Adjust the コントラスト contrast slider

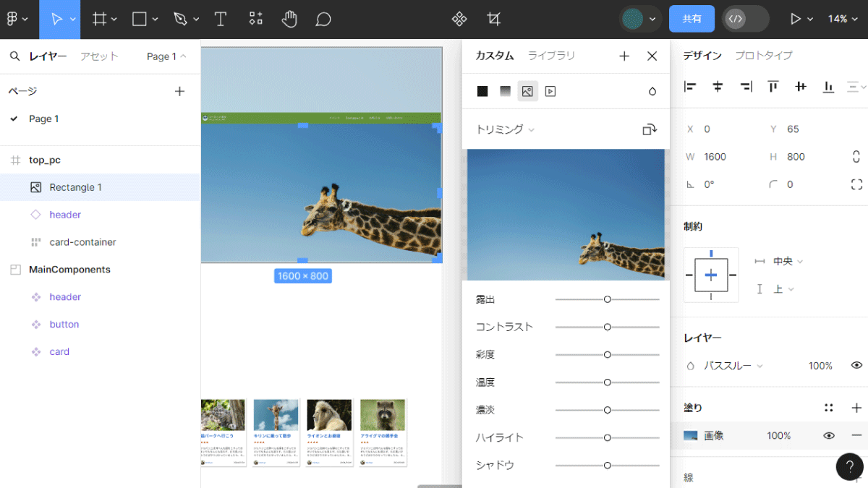tap(608, 327)
